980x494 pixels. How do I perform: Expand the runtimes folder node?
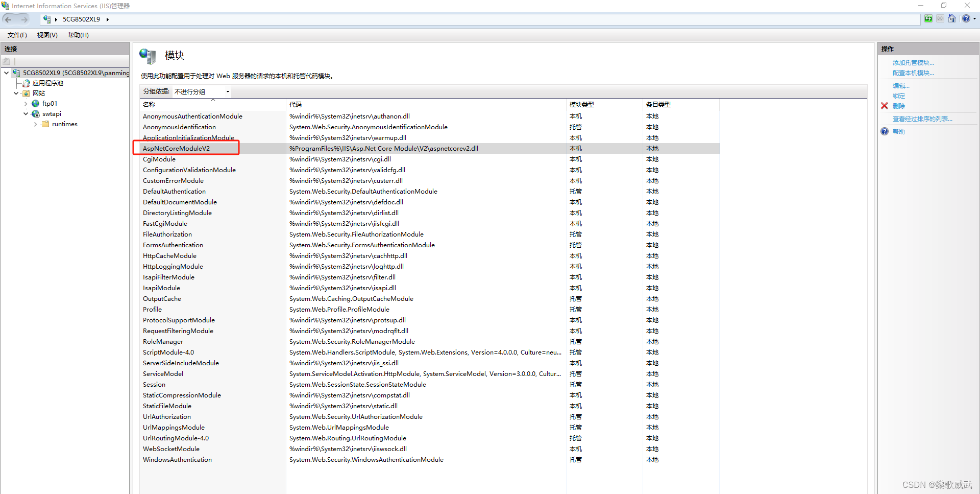(x=35, y=124)
